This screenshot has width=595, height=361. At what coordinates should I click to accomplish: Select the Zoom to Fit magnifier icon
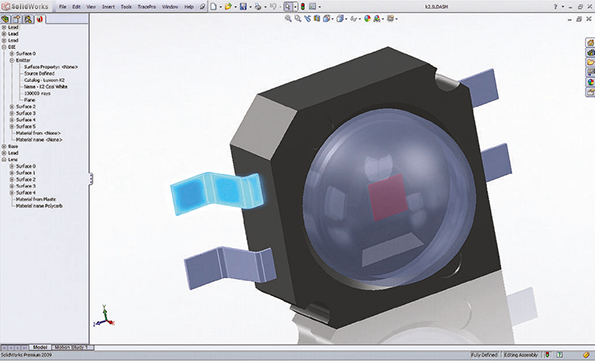click(x=288, y=18)
